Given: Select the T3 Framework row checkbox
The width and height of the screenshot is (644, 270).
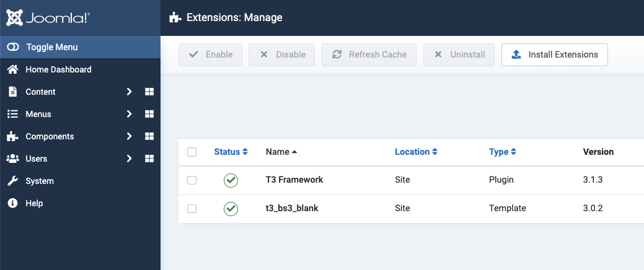Looking at the screenshot, I should point(192,180).
